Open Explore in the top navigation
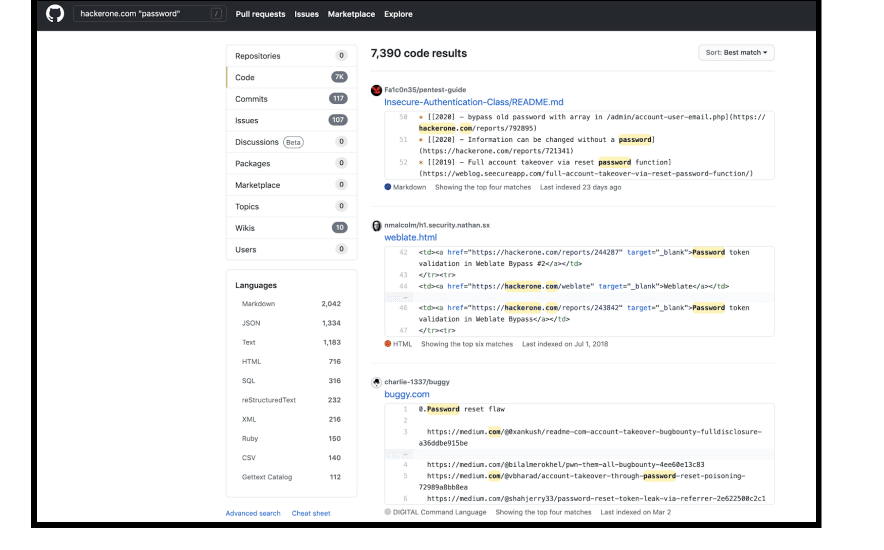Screen dimensions: 884x550 pyautogui.click(x=398, y=14)
